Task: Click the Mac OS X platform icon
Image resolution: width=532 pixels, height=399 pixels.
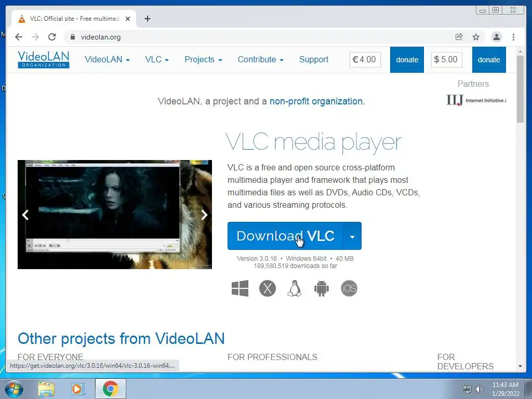Action: coord(268,288)
